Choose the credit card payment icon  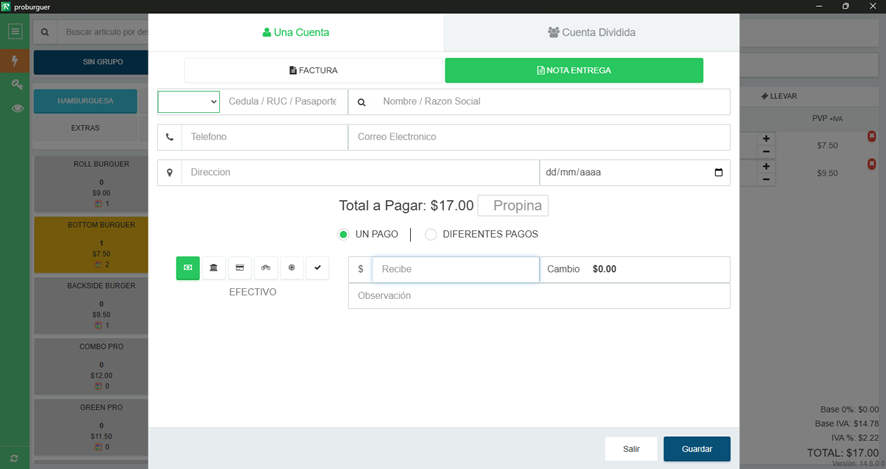tap(240, 268)
